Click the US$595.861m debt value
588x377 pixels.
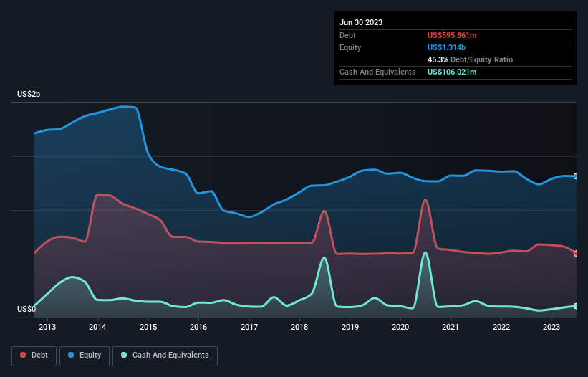[452, 35]
